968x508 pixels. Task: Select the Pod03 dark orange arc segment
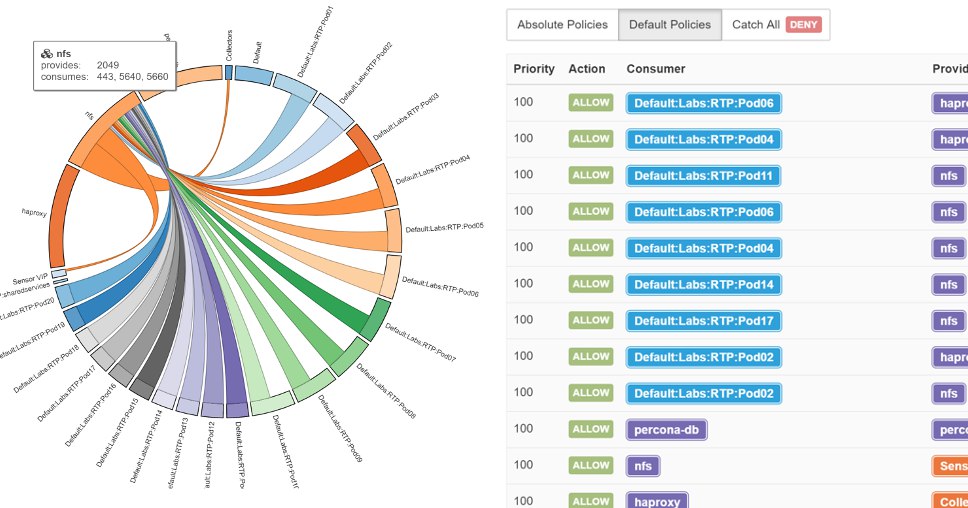pos(364,145)
